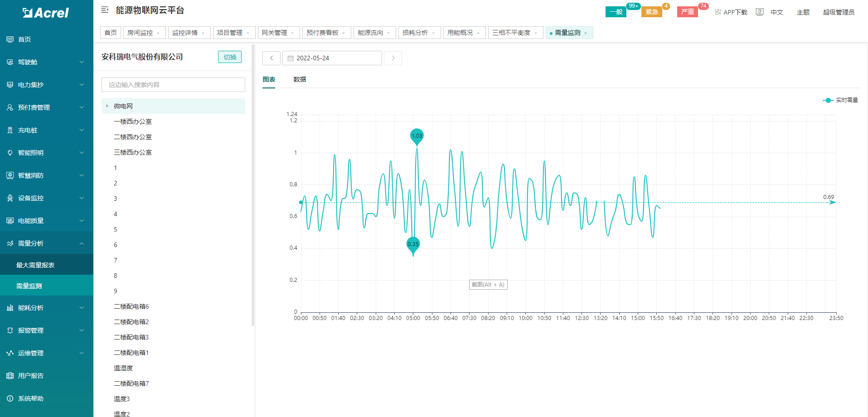Click the 用户报告 sidebar icon
The image size is (868, 417).
pos(10,376)
